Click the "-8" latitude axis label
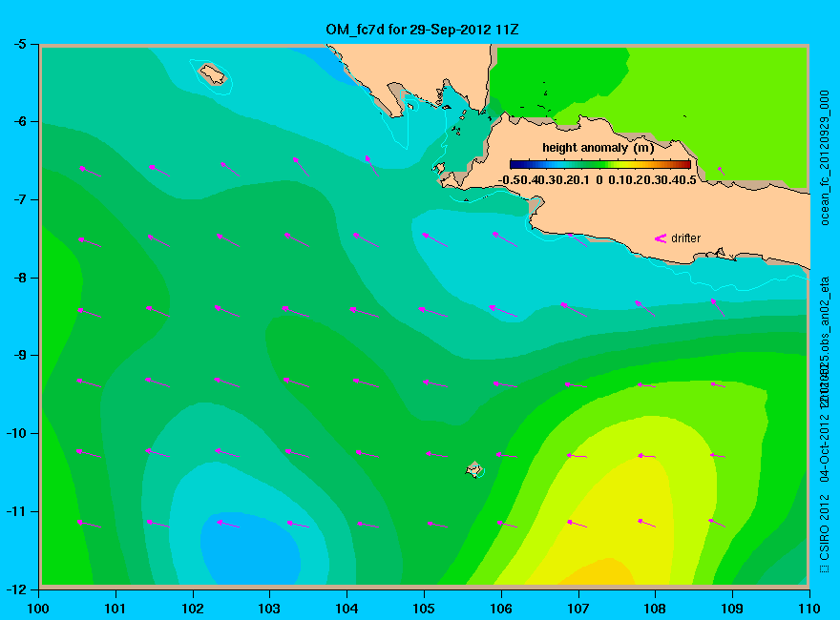This screenshot has height=620, width=840. 19,278
